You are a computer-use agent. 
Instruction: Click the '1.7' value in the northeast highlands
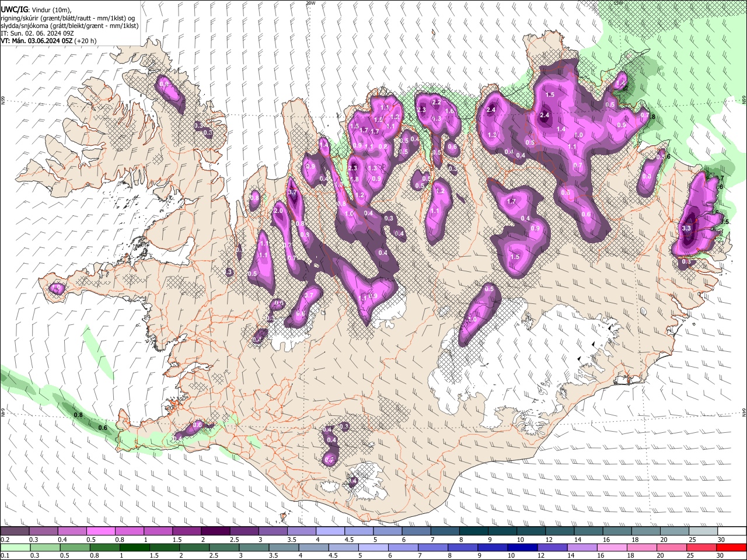(x=512, y=201)
